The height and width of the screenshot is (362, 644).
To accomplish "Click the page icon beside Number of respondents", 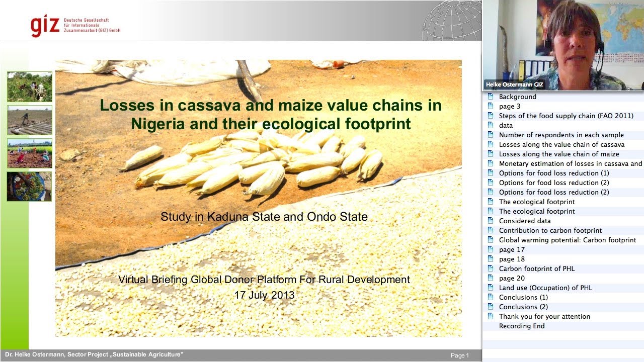I will 491,135.
